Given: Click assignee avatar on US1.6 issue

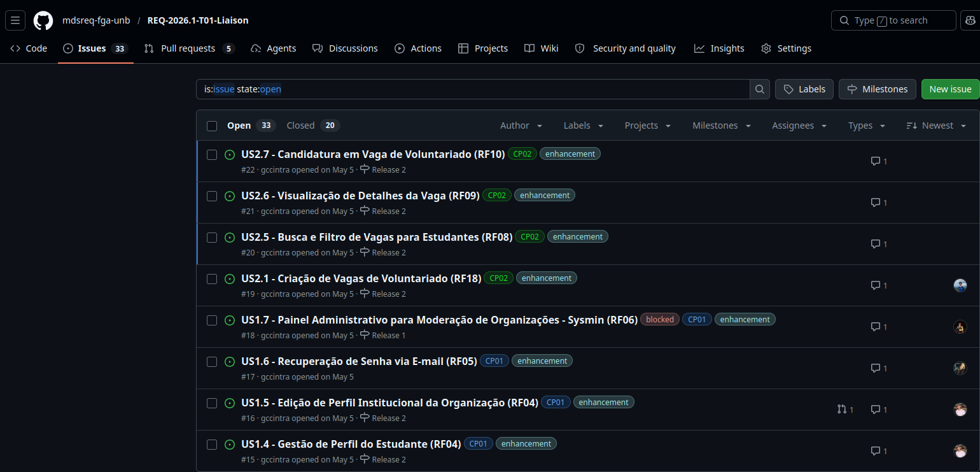Looking at the screenshot, I should [x=960, y=368].
